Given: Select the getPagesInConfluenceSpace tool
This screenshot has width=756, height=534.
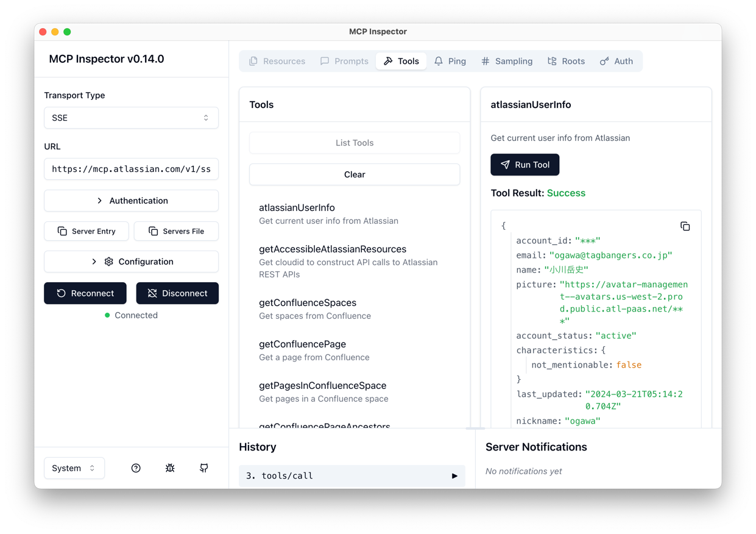Looking at the screenshot, I should [x=355, y=392].
